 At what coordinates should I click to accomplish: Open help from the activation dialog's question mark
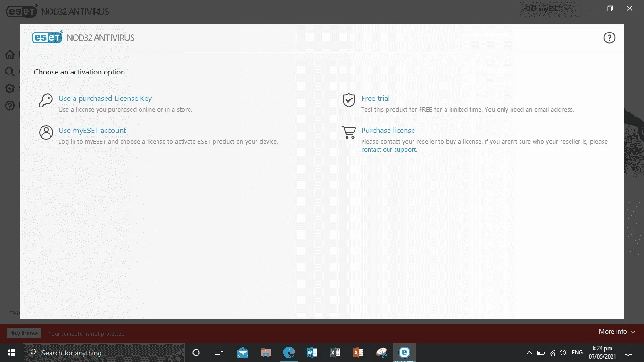coord(610,38)
